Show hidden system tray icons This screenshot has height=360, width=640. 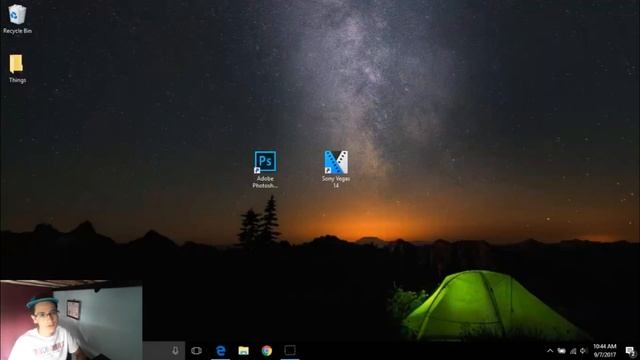[550, 351]
